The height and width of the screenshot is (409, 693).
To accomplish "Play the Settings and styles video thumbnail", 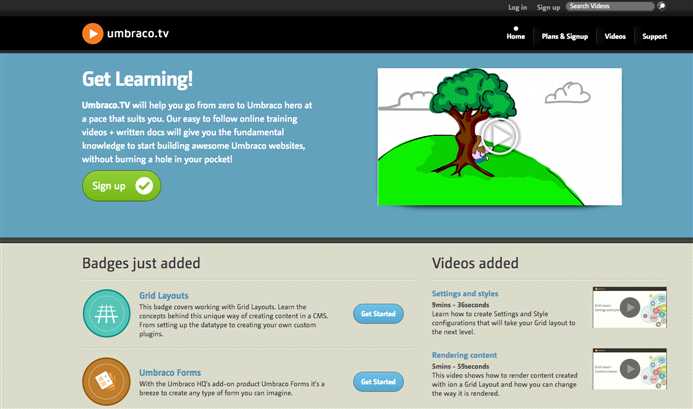I will (629, 307).
